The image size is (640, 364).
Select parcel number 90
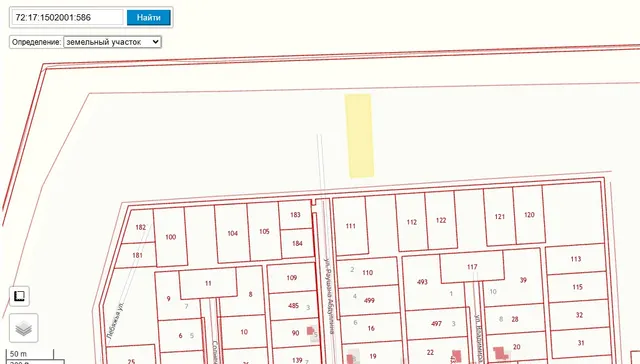[296, 333]
